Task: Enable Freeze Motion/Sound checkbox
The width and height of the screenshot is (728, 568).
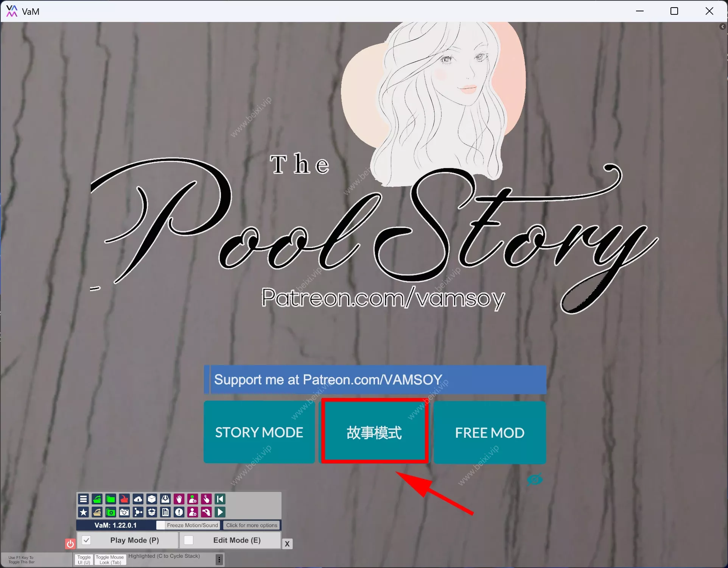Action: coord(161,525)
